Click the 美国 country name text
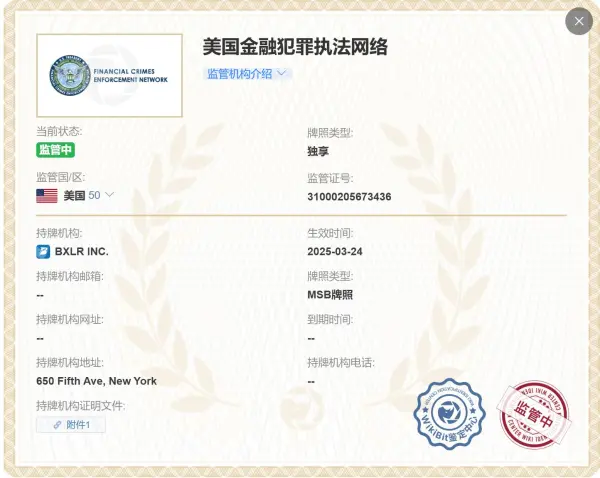The image size is (600, 478). [74, 196]
